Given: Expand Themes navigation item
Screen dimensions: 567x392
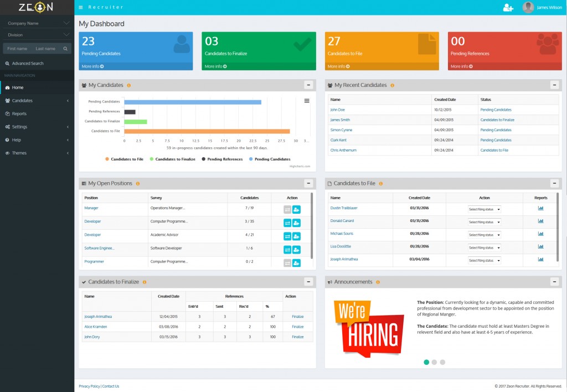Looking at the screenshot, I should [x=37, y=153].
